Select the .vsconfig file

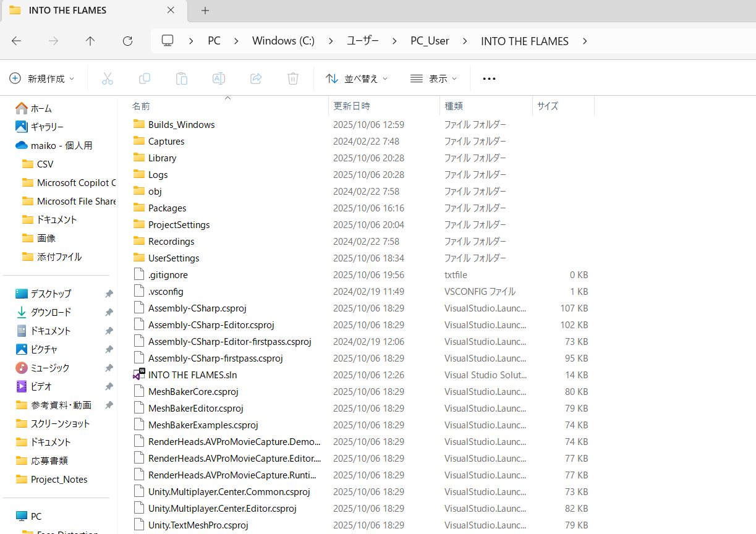coord(362,291)
